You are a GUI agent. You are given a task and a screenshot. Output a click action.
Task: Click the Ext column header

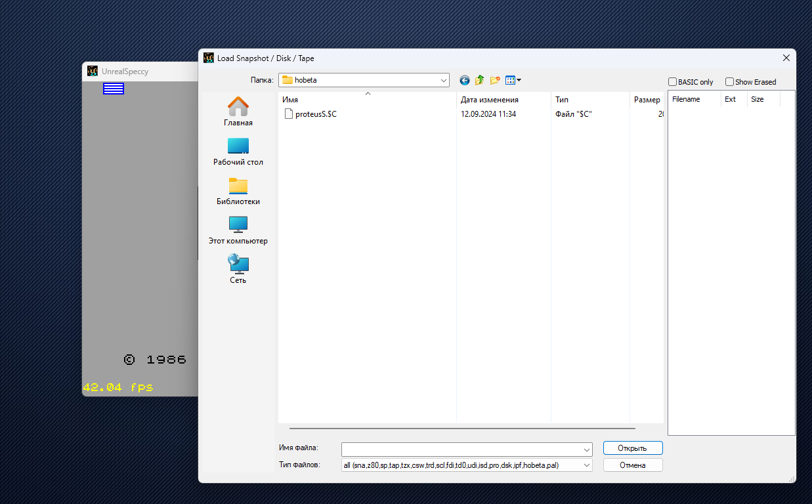734,100
